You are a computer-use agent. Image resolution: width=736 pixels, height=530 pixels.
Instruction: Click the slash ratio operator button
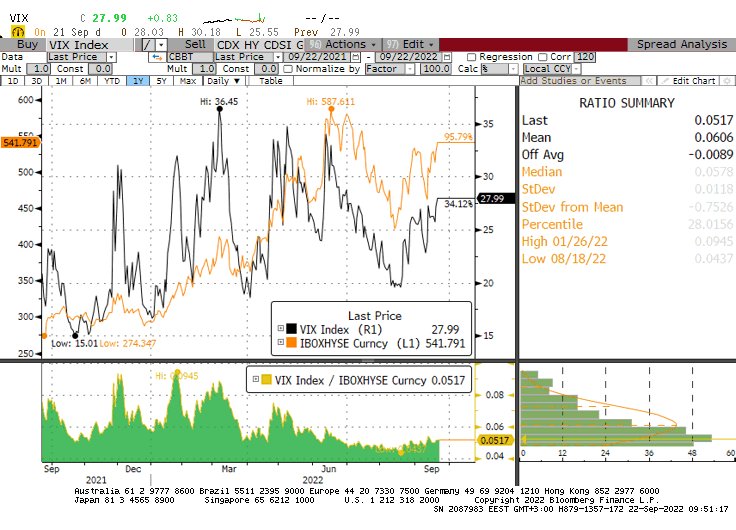click(x=148, y=45)
